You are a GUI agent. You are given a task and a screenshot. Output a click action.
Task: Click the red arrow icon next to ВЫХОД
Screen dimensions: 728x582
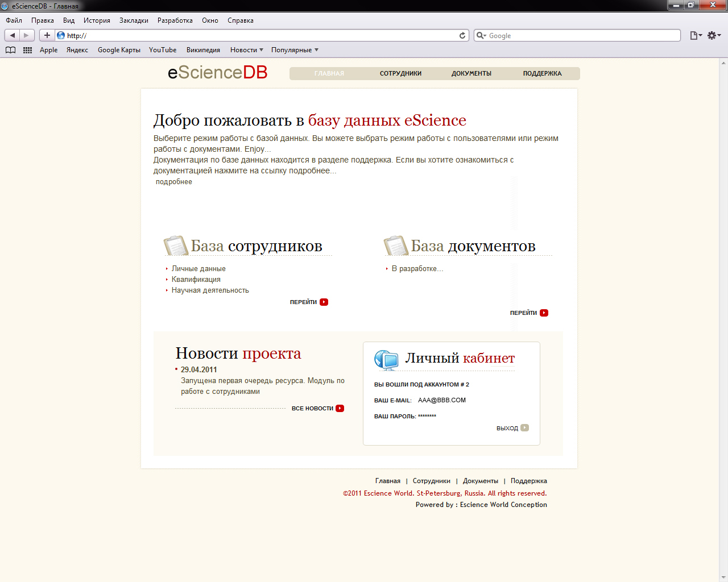point(524,427)
